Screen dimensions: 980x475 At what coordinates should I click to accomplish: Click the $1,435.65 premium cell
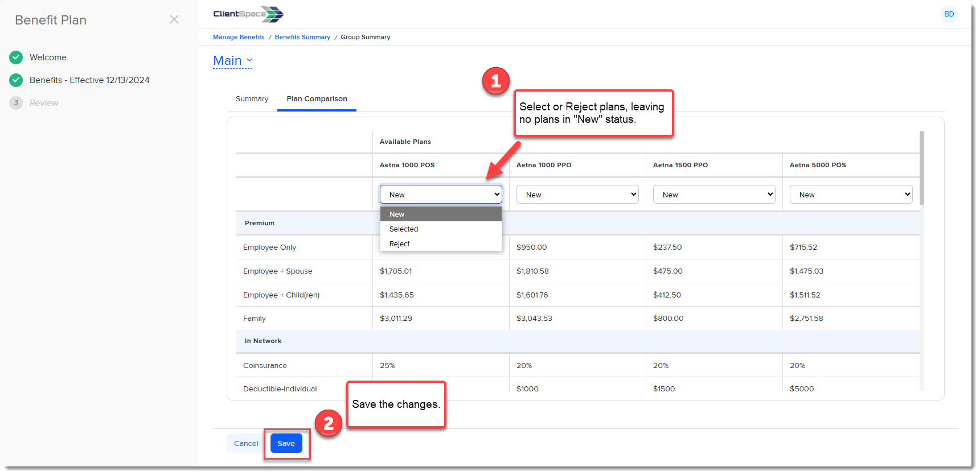(x=397, y=295)
